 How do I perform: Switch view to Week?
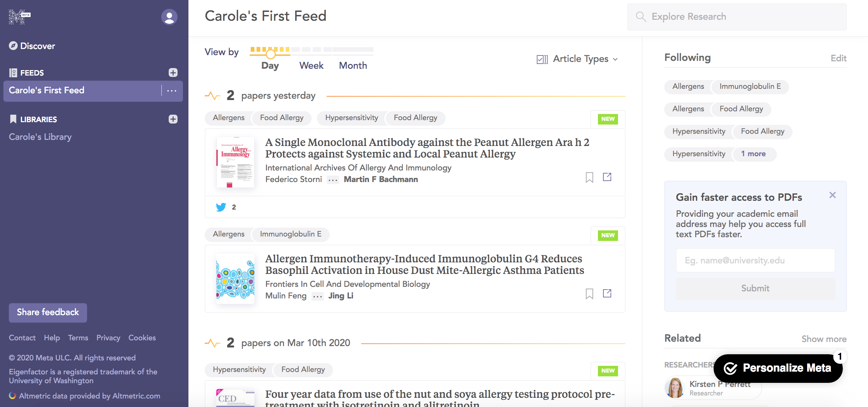click(311, 65)
